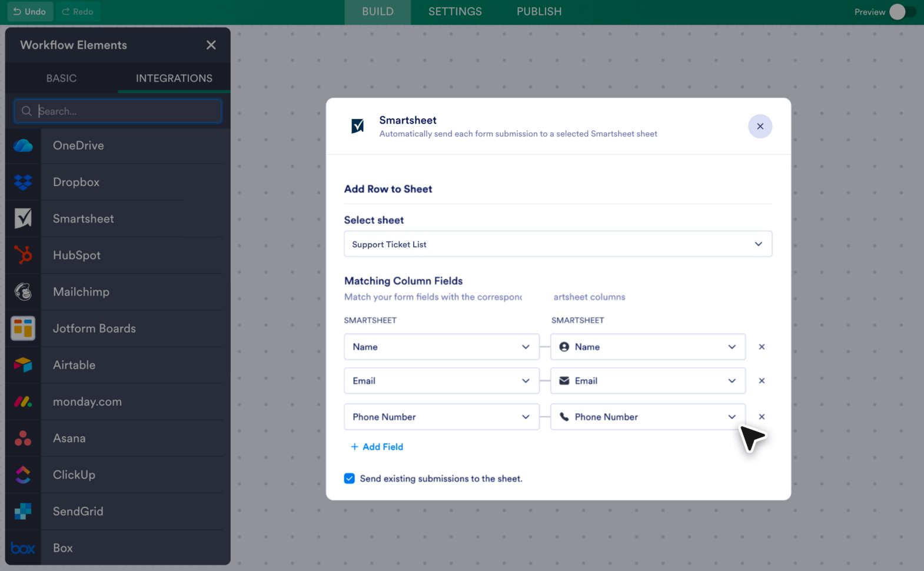Click the person icon in Name column
Viewport: 924px width, 571px height.
[564, 347]
